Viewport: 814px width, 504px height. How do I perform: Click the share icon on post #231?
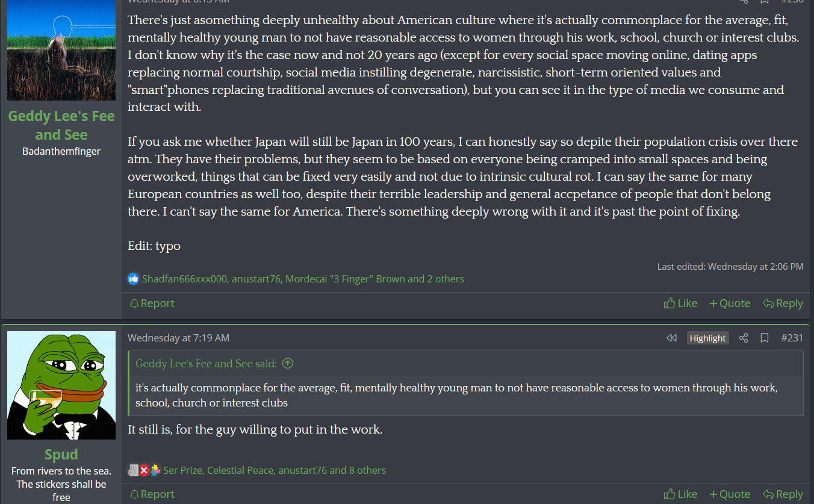744,338
